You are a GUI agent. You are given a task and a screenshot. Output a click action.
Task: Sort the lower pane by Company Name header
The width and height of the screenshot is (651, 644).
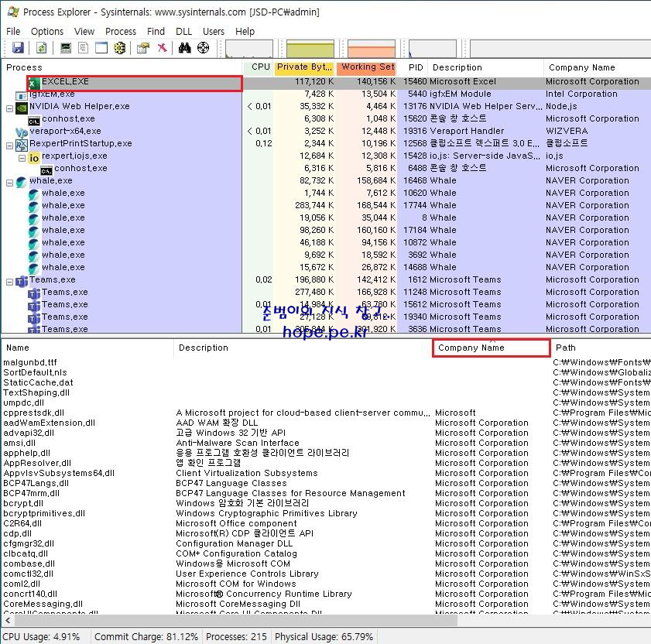click(x=492, y=348)
